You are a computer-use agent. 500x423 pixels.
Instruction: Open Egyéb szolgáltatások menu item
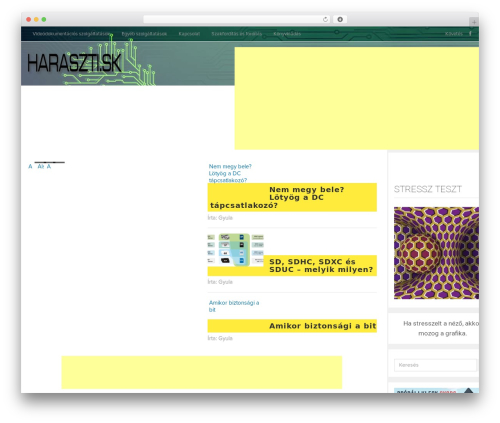tap(144, 34)
